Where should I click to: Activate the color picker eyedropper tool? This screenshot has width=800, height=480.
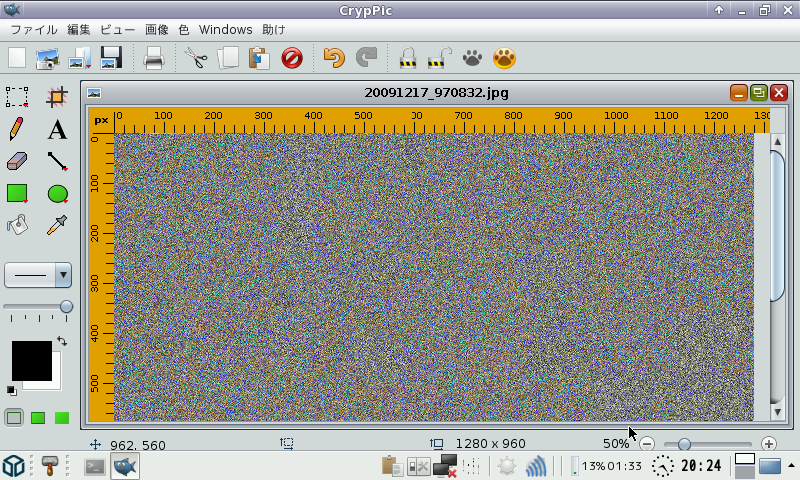(57, 225)
